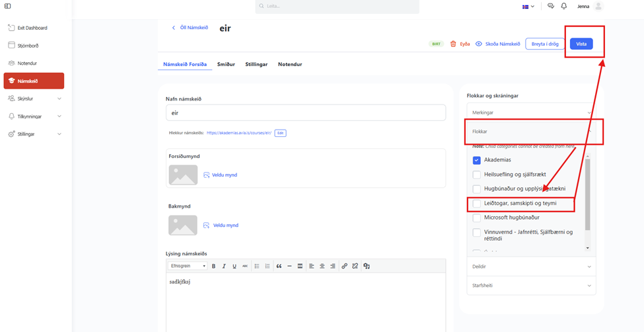Viewport: 644px width, 332px height.
Task: Open notifications bell in top bar
Action: tap(563, 6)
